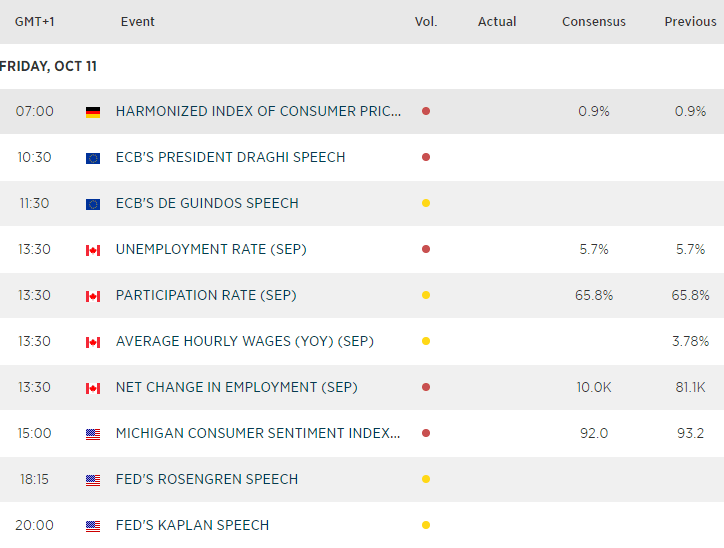Click the Previous column header
The width and height of the screenshot is (724, 548).
tap(690, 21)
